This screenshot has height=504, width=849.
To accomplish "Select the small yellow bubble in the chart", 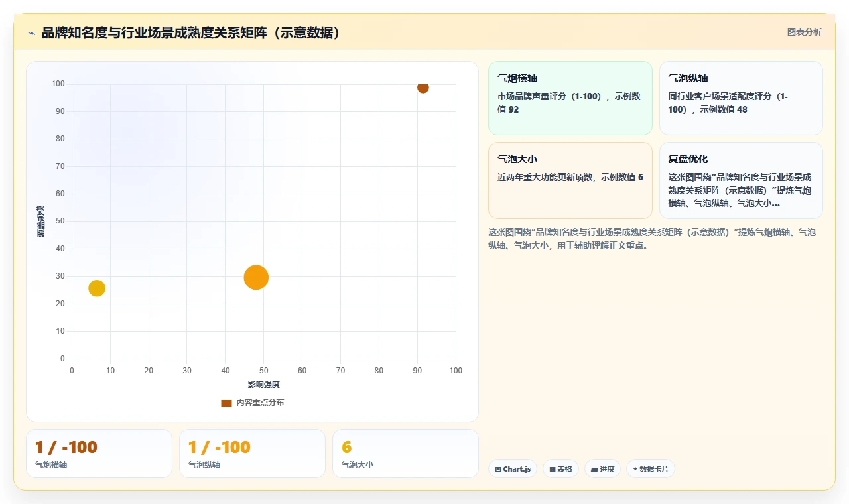I will point(97,288).
